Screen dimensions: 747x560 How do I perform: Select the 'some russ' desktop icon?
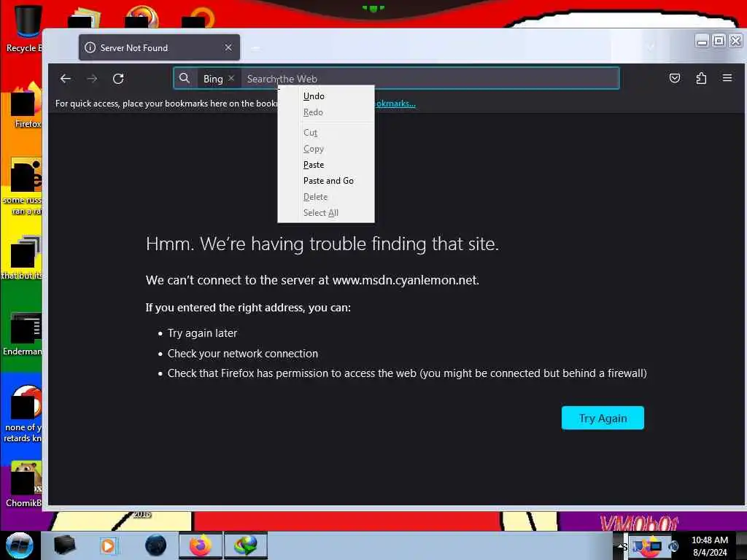tap(23, 187)
